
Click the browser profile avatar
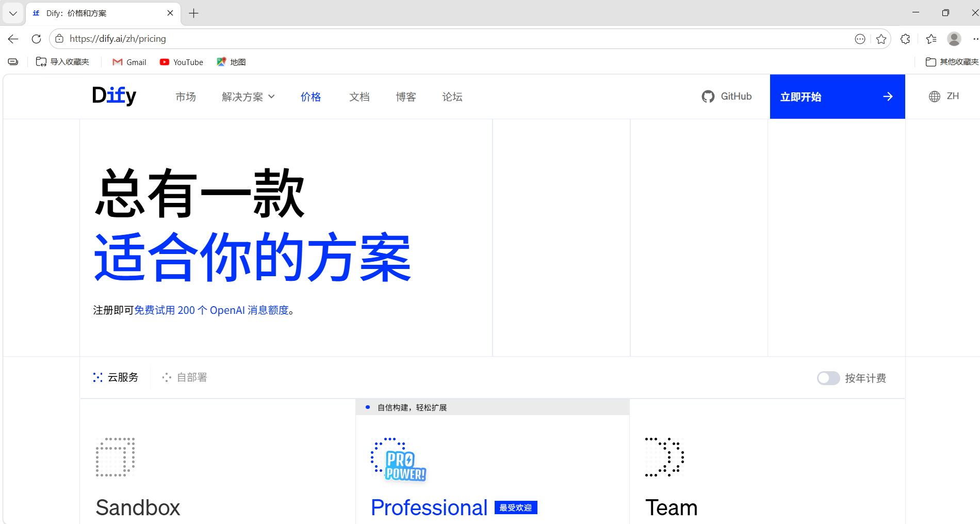coord(954,39)
